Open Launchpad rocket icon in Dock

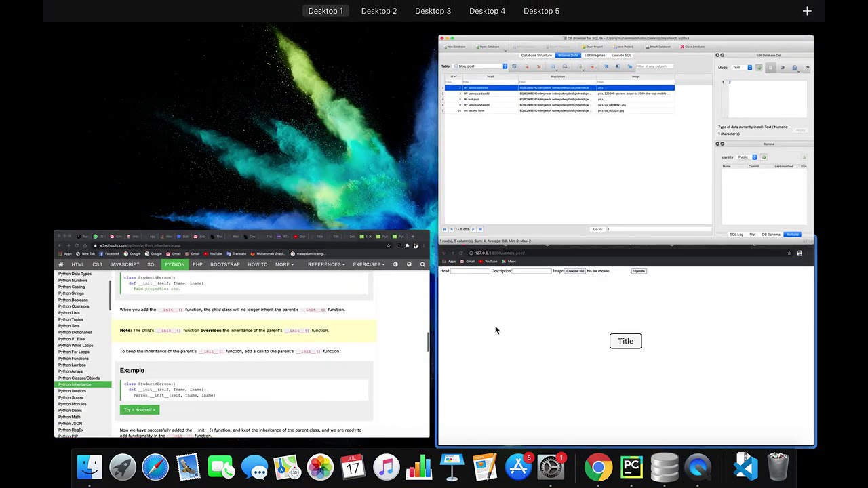tap(123, 467)
